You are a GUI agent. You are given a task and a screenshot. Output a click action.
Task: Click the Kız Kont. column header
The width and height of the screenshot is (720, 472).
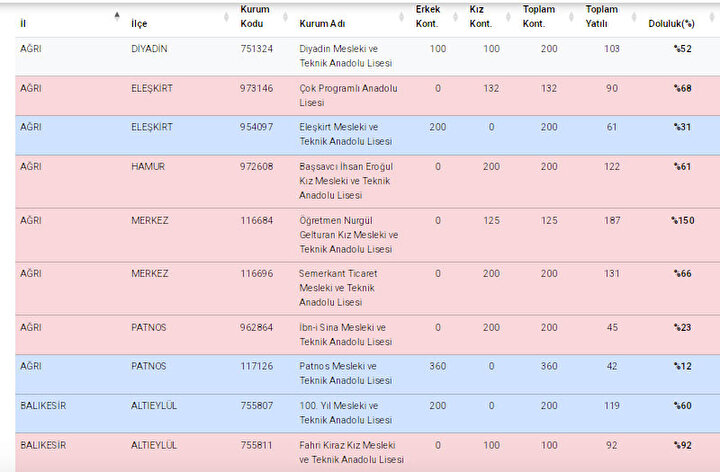coord(481,17)
